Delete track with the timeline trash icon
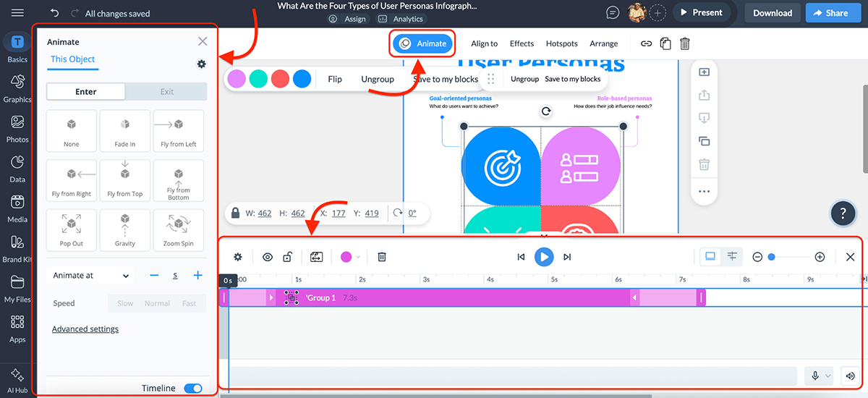The height and width of the screenshot is (398, 868). 382,256
